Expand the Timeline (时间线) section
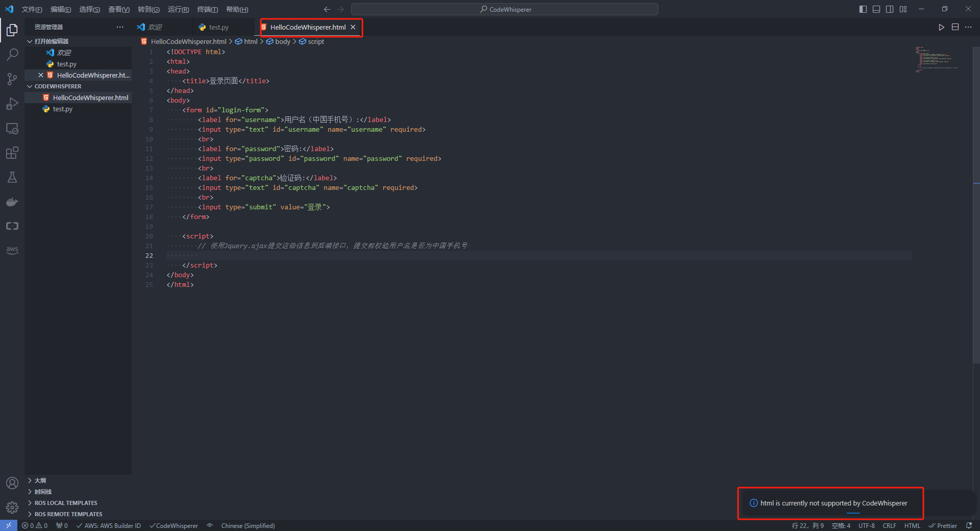Screen dimensions: 980x531 (78, 492)
